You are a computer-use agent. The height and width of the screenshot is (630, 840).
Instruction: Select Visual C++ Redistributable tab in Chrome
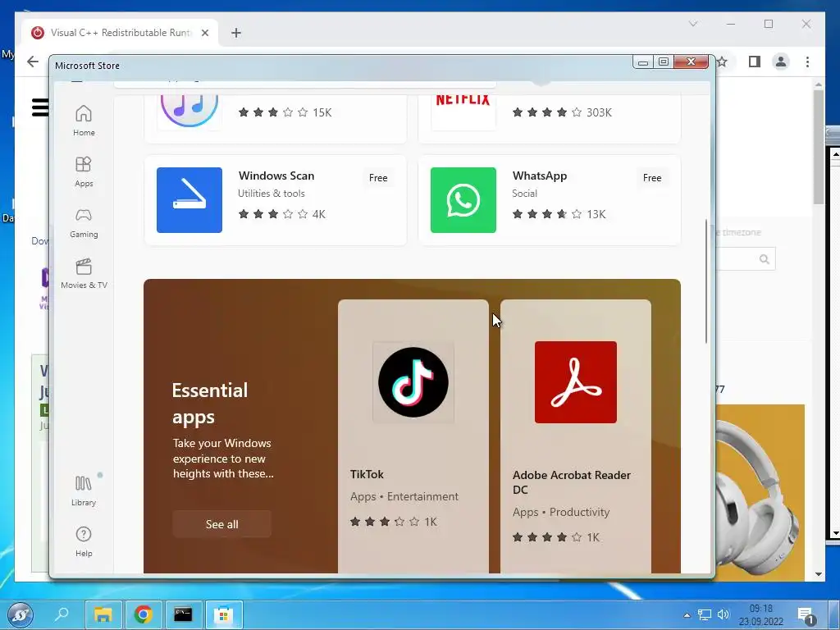coord(120,33)
